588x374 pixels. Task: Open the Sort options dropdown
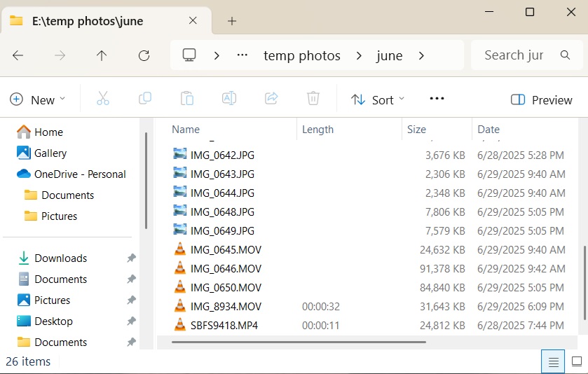tap(378, 99)
